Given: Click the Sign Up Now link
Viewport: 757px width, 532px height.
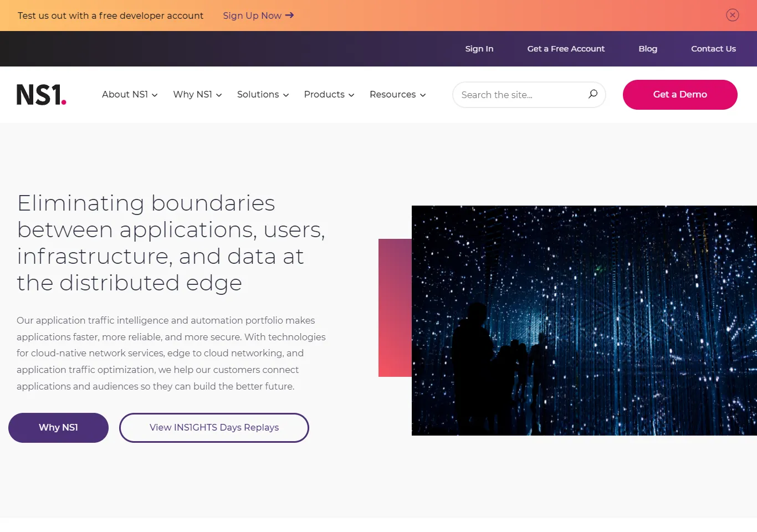Looking at the screenshot, I should [x=252, y=16].
